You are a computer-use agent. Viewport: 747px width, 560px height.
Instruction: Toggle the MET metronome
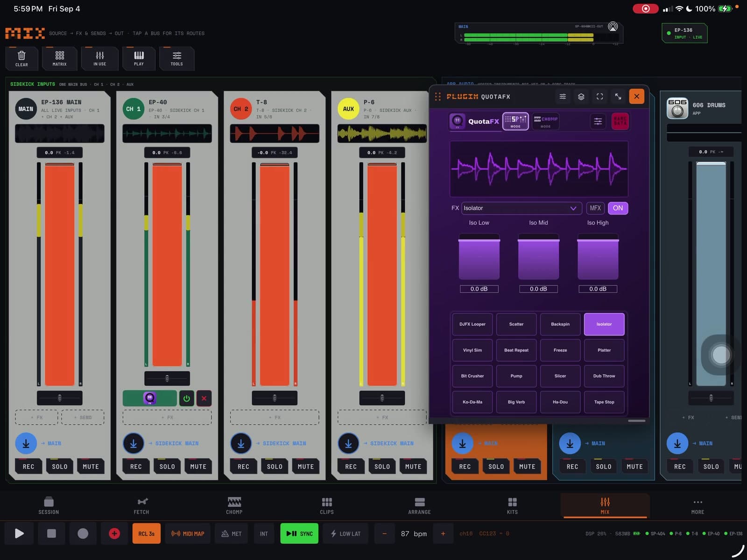click(x=232, y=533)
